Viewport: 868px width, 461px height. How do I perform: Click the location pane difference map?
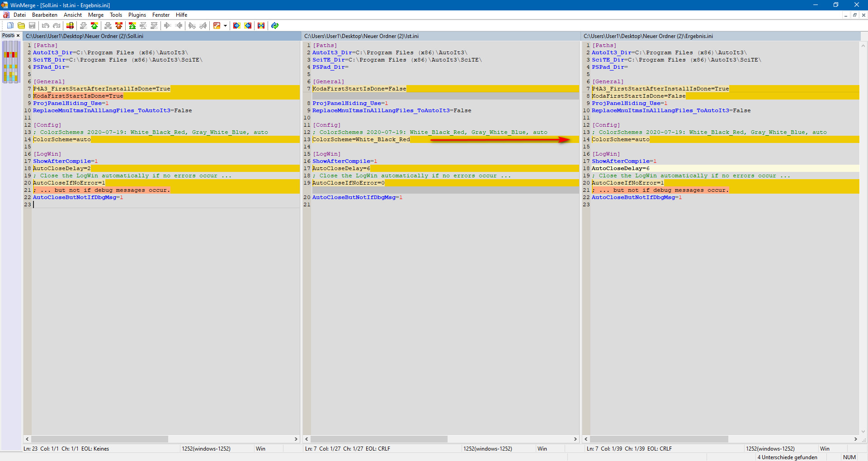point(11,62)
